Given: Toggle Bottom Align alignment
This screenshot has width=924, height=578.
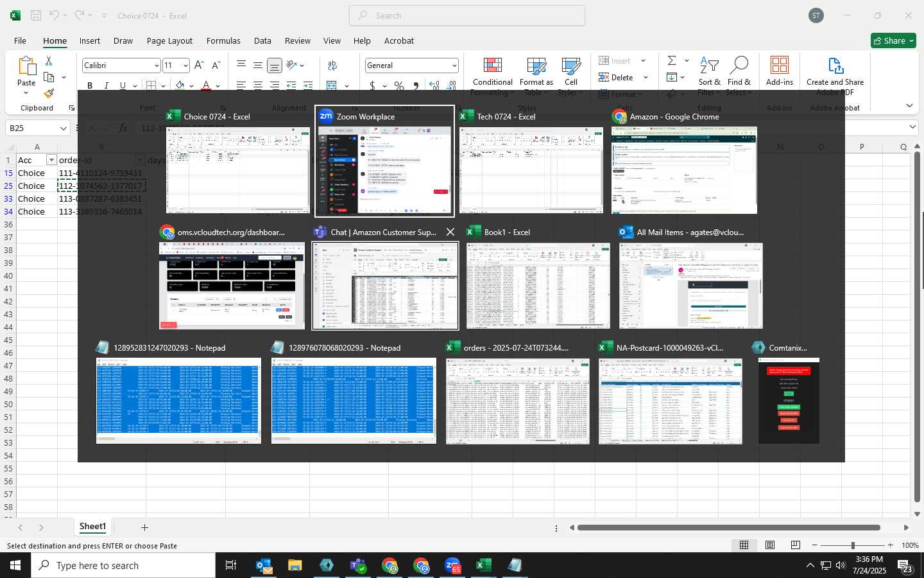Looking at the screenshot, I should pyautogui.click(x=274, y=66).
